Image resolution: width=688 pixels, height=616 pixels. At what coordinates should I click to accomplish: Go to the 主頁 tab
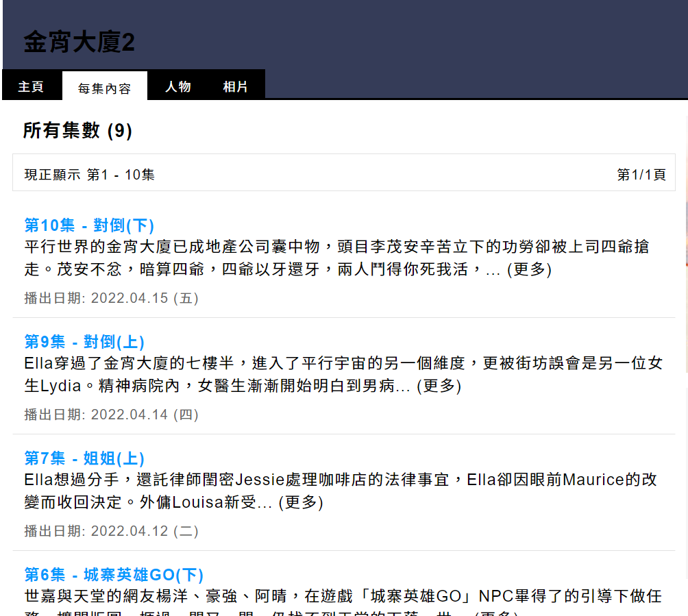click(31, 86)
